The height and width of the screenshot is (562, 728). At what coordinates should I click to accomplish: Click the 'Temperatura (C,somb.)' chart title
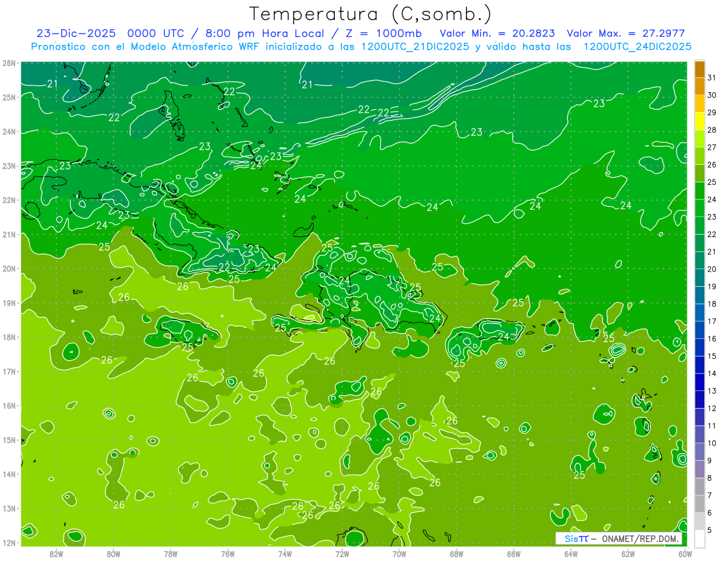point(371,14)
